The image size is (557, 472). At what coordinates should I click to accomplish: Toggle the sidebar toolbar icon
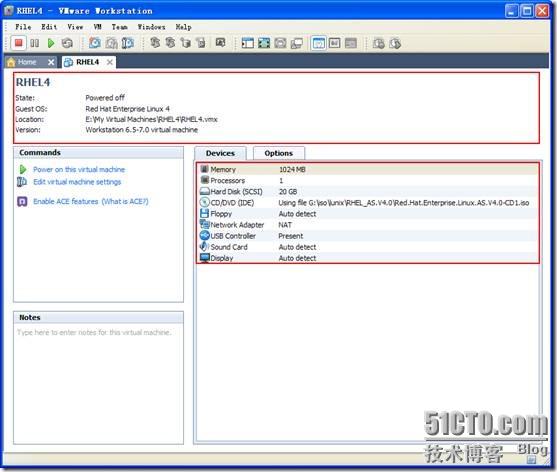click(x=248, y=43)
